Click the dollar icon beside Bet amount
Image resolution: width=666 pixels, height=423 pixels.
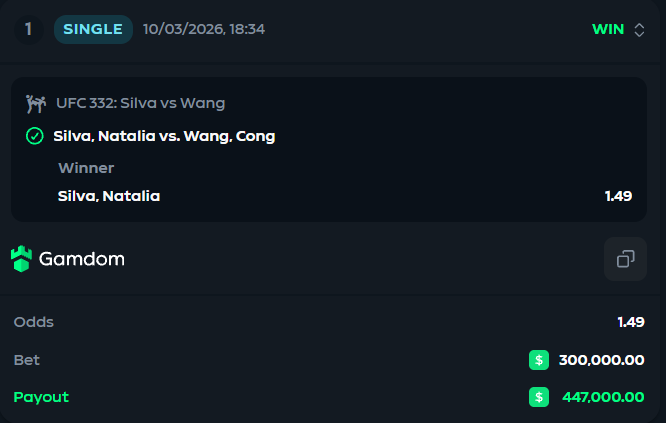coord(539,360)
